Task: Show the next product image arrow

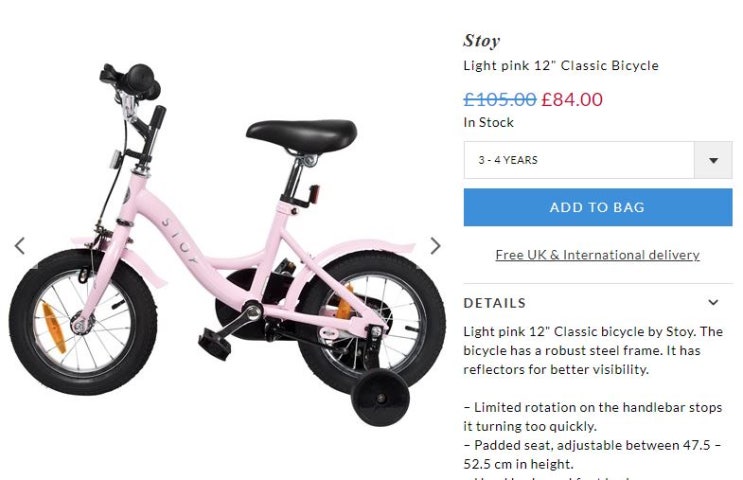Action: (435, 245)
